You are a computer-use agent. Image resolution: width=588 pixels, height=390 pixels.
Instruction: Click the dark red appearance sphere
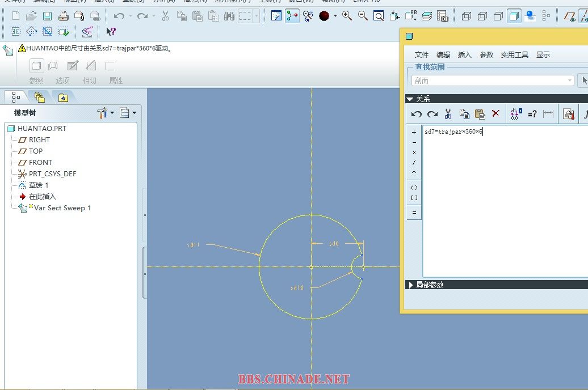click(x=324, y=16)
